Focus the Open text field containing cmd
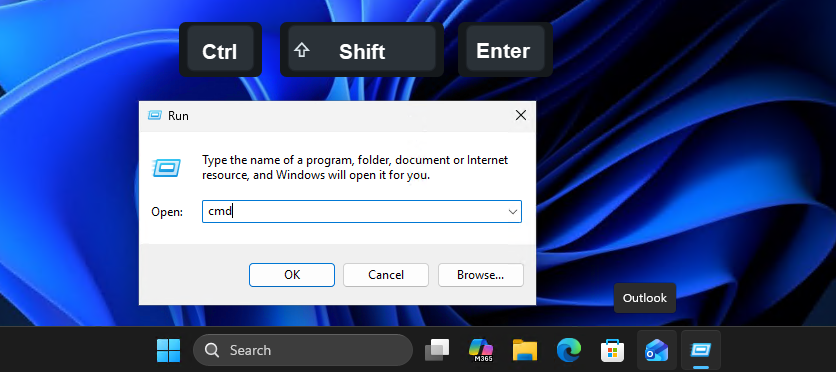 tap(361, 212)
